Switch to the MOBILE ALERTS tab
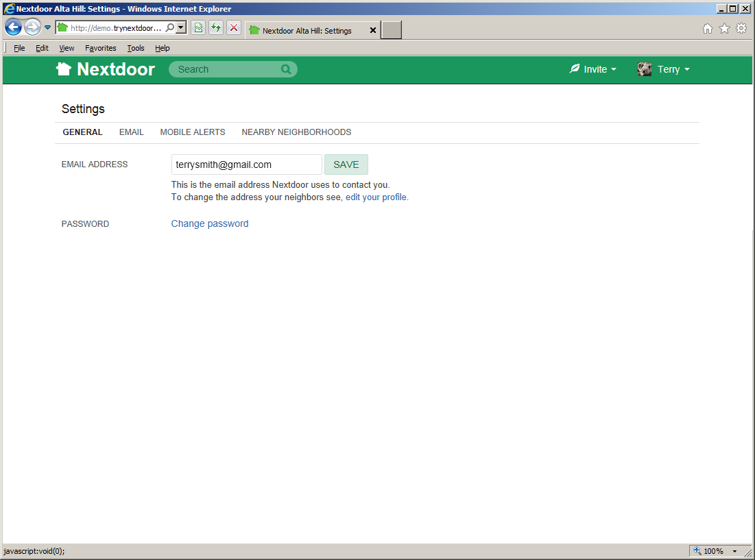The height and width of the screenshot is (560, 755). 193,132
